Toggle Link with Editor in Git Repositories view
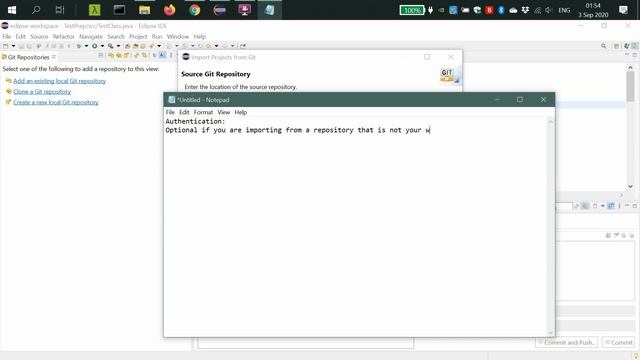 pos(144,56)
